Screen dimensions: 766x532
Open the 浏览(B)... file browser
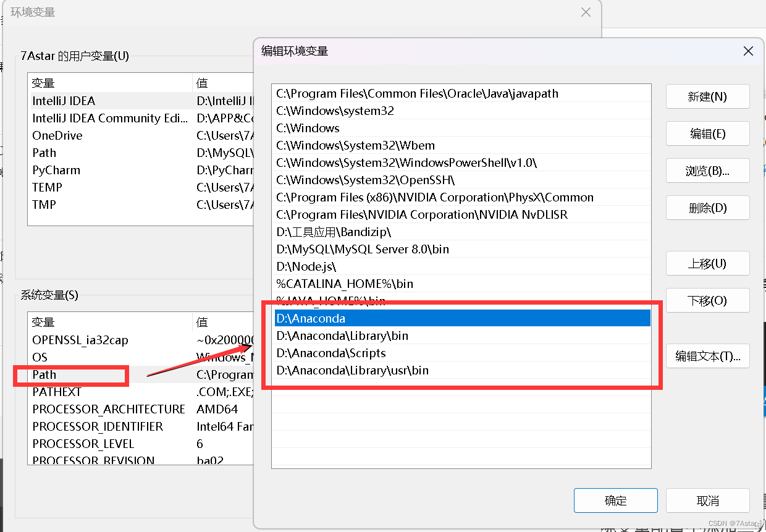707,171
